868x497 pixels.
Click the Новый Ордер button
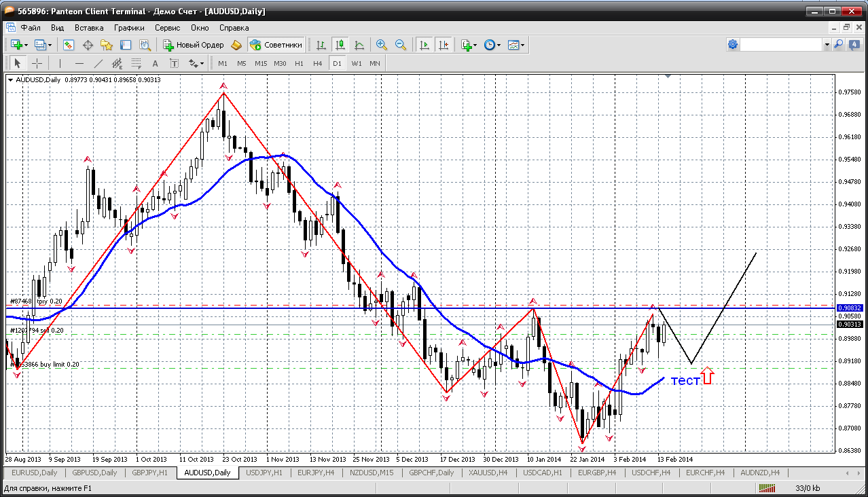pos(193,45)
